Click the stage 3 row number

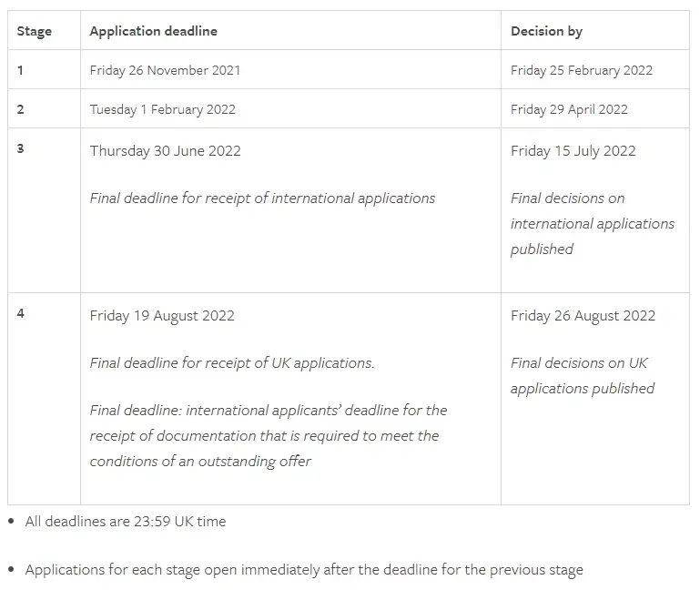coord(21,148)
